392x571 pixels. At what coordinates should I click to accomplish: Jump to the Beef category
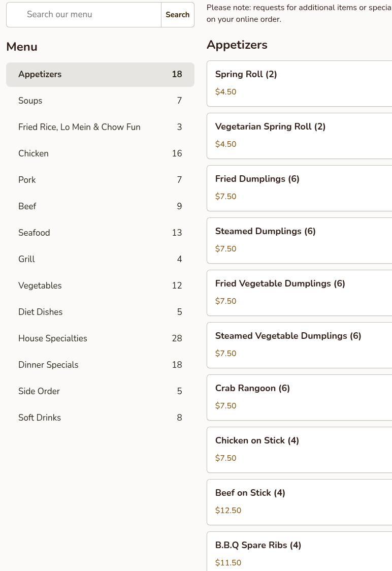[x=100, y=206]
